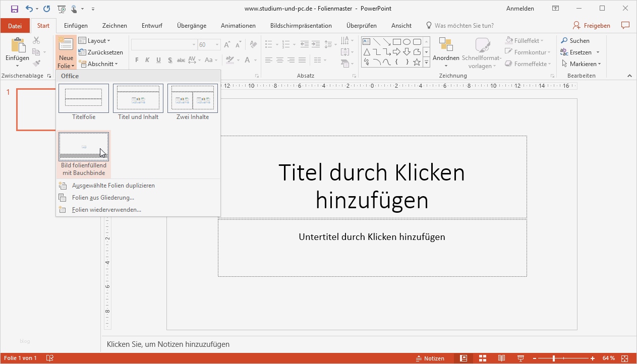Click Zurücksetzen to reset the slide
Screen dimensions: 637x364
pyautogui.click(x=100, y=52)
